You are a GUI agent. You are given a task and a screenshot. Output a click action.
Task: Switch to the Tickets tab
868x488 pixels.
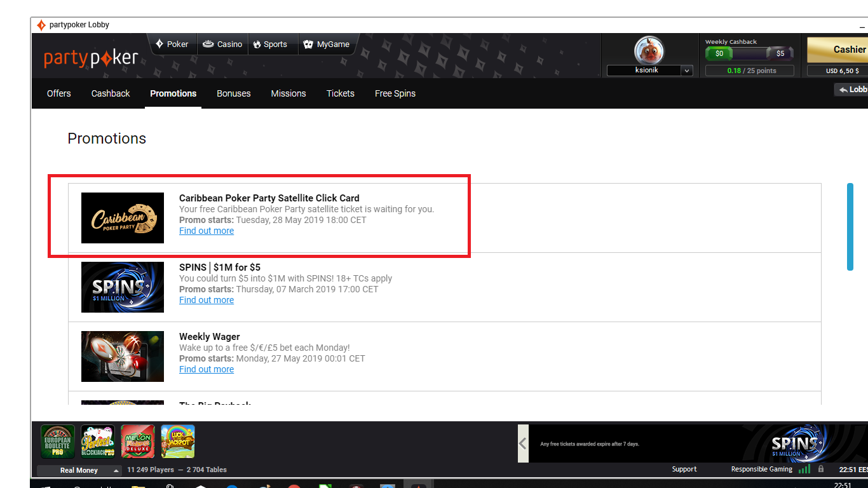click(x=341, y=93)
